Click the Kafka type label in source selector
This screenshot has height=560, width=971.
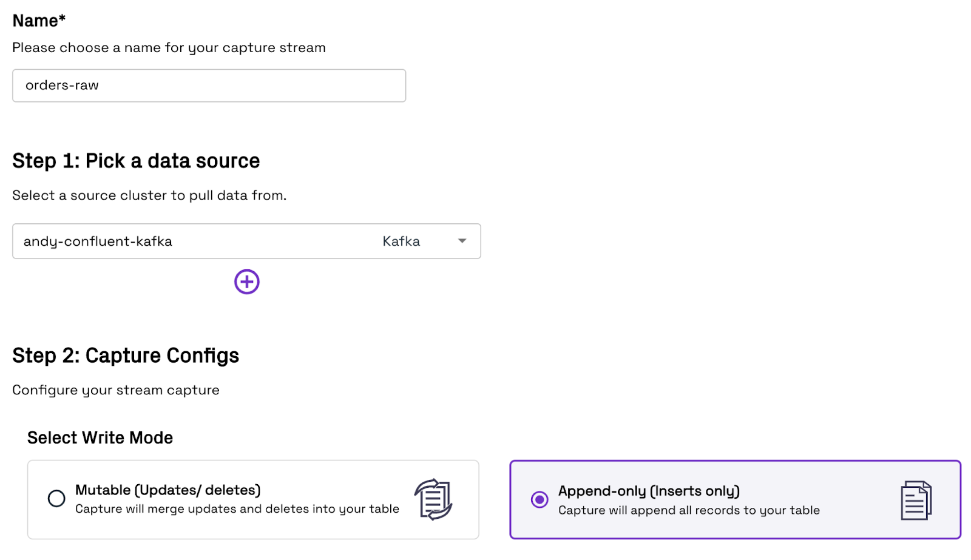pyautogui.click(x=401, y=241)
